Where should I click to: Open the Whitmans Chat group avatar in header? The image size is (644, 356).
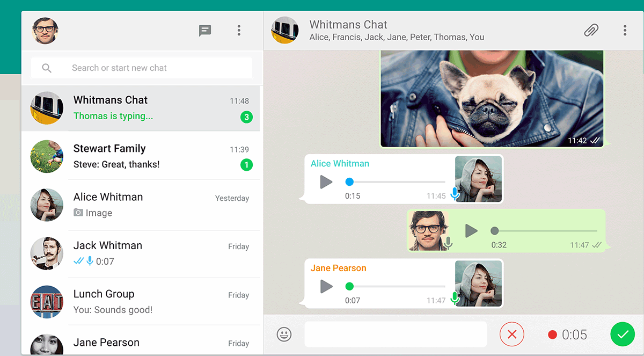[284, 30]
